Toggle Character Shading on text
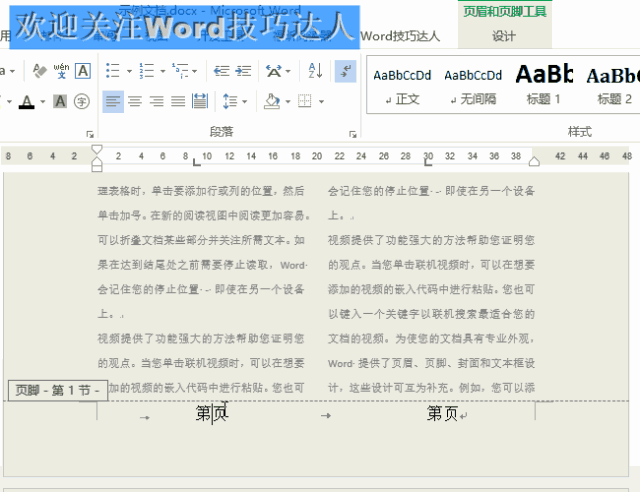This screenshot has height=492, width=640. 60,101
